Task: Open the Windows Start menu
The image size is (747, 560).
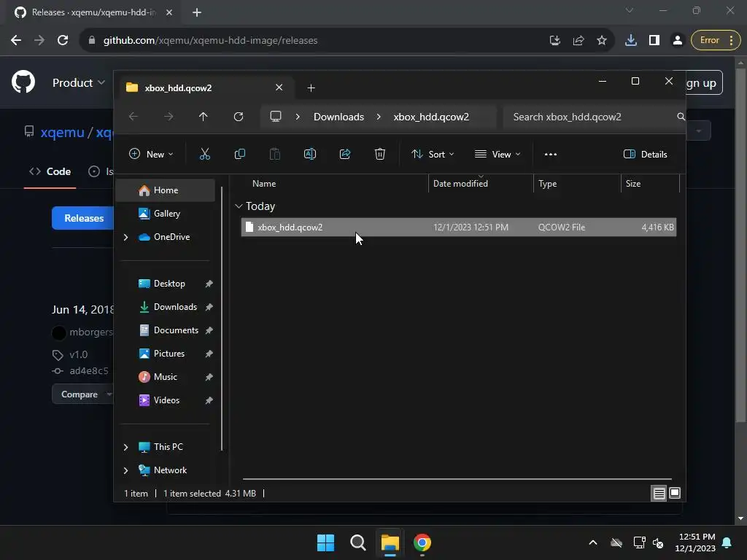Action: (x=325, y=542)
